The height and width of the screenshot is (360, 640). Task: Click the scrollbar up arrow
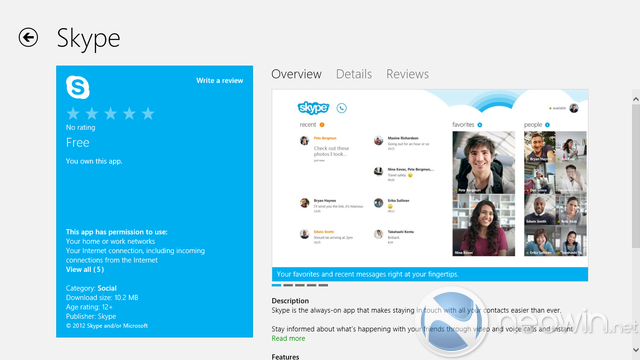(x=636, y=99)
